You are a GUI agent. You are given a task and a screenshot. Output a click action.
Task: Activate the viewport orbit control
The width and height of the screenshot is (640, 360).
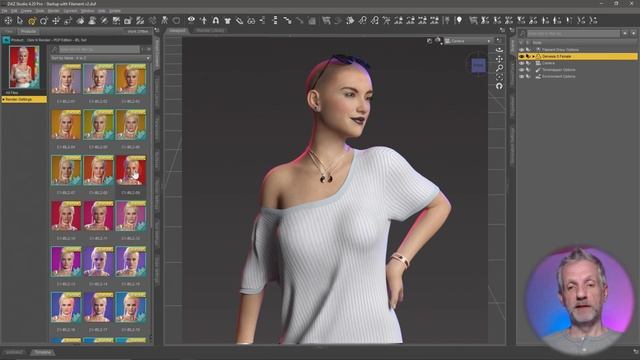tap(499, 50)
